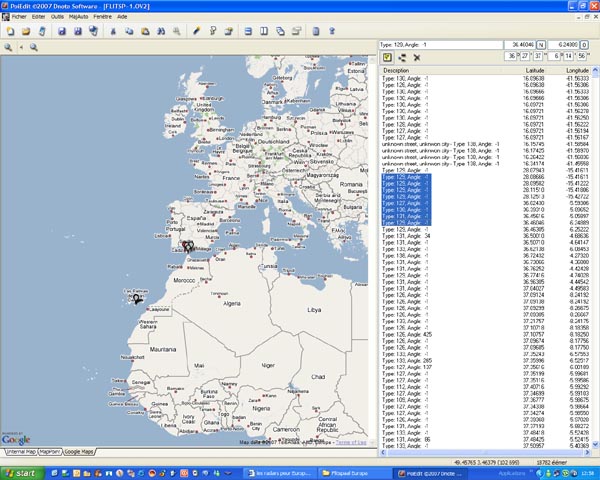Switch to the Internal Map tab
Screen dimensions: 600x480
[20, 452]
